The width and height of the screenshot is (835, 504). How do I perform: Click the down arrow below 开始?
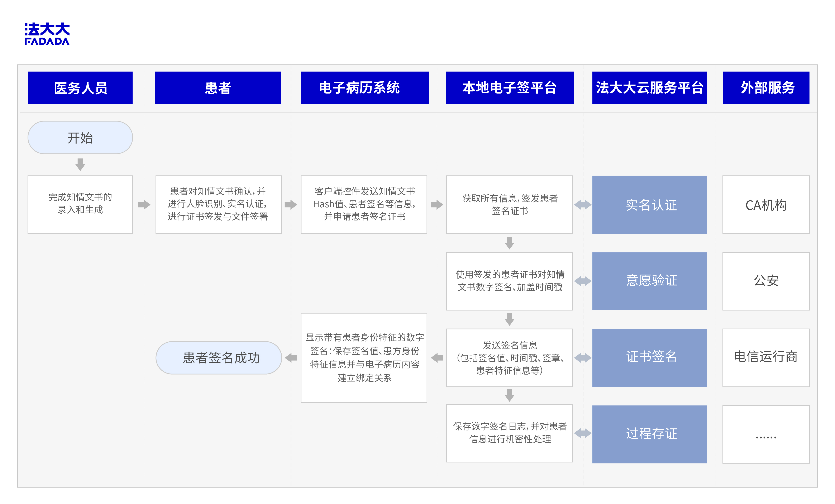80,164
